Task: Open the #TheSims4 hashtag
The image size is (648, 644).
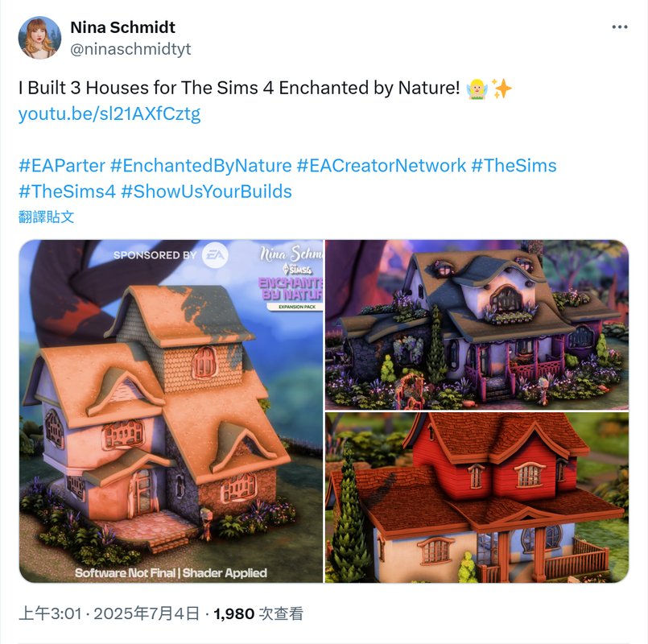Action: (67, 192)
